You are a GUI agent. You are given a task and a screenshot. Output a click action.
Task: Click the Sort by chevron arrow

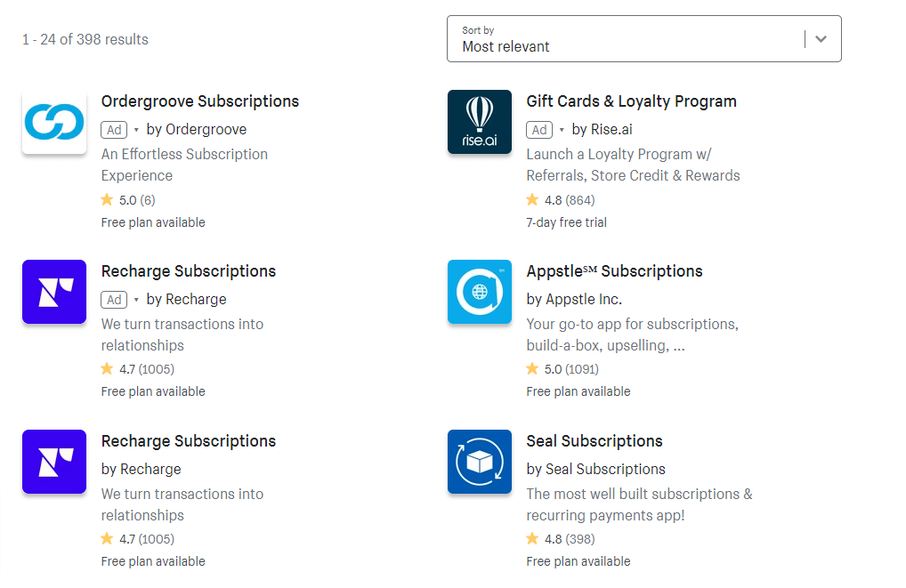click(x=821, y=39)
